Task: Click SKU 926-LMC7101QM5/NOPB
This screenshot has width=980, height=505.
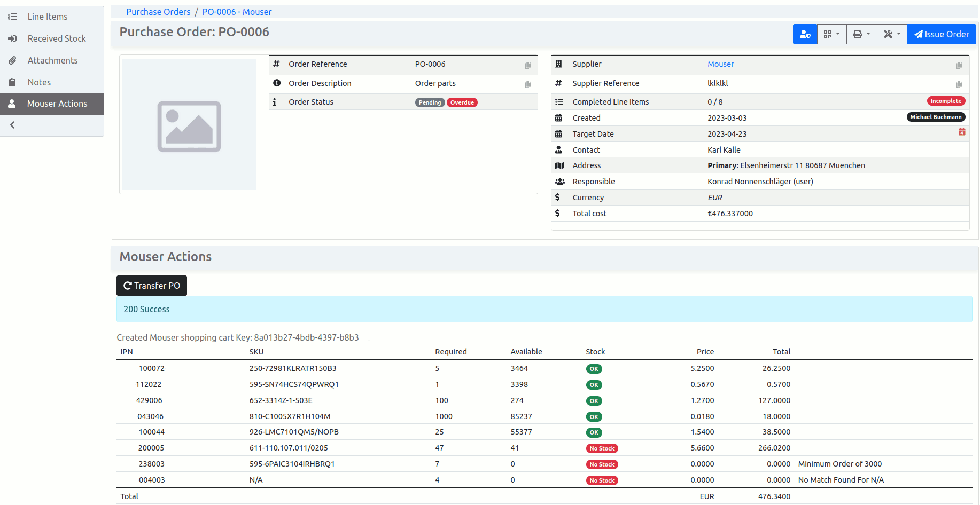Action: (x=294, y=432)
